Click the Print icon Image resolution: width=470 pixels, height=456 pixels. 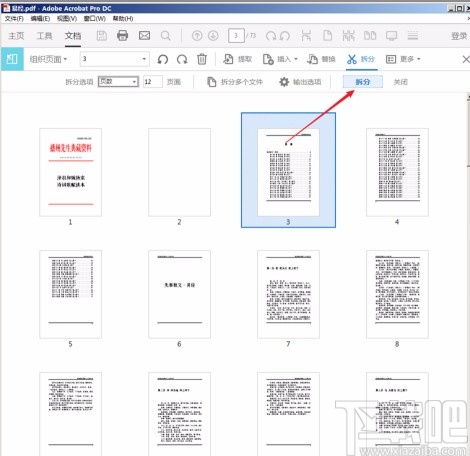[x=122, y=35]
